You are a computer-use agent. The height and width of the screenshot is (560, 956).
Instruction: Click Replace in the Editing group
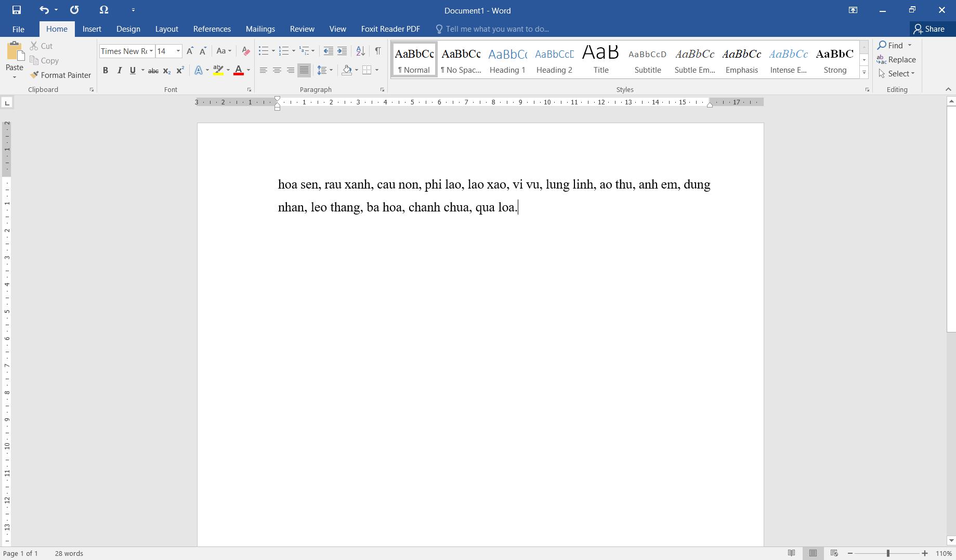tap(896, 60)
